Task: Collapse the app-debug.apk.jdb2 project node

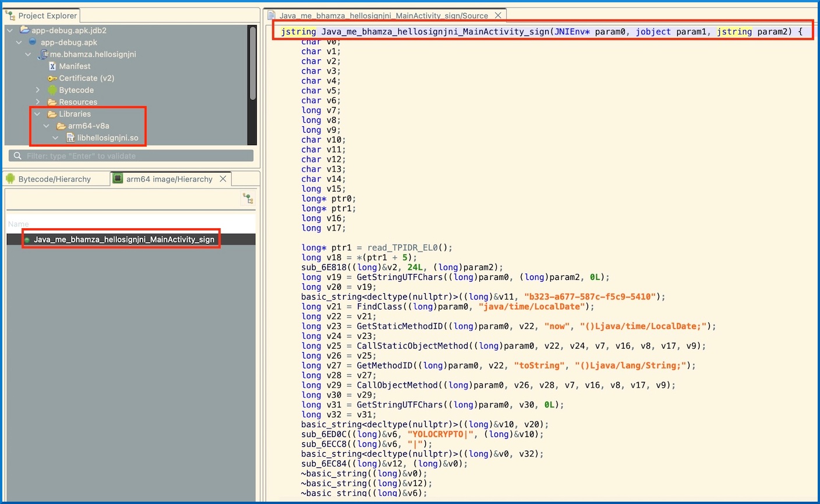Action: click(x=10, y=30)
